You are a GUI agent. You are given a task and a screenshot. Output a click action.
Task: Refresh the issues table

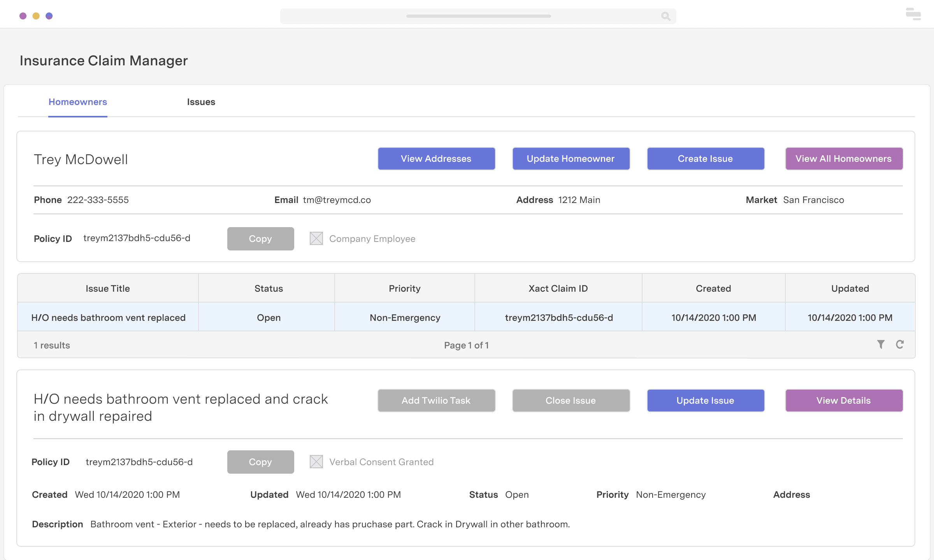tap(900, 345)
